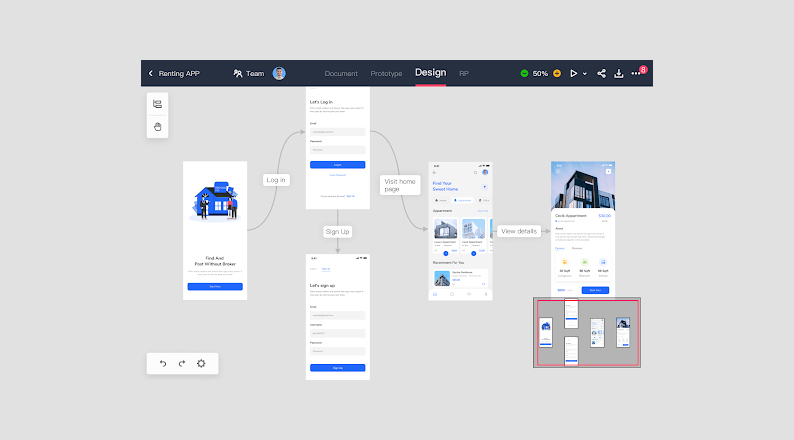The height and width of the screenshot is (440, 794).
Task: Click the Password field on the Let's Log in screen
Action: point(337,149)
